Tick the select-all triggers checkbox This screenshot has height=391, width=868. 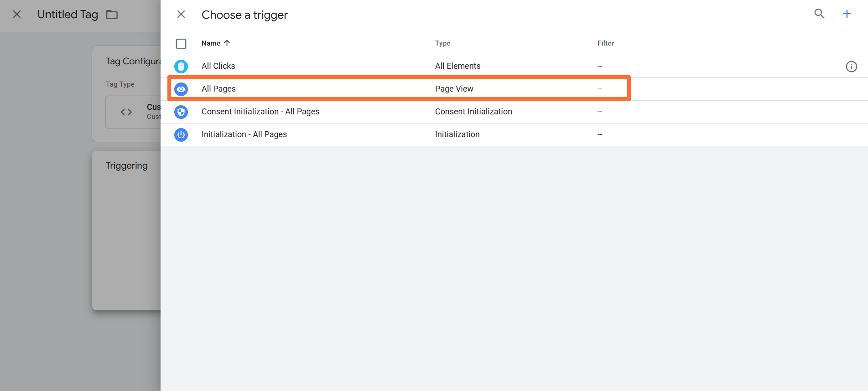pos(181,44)
